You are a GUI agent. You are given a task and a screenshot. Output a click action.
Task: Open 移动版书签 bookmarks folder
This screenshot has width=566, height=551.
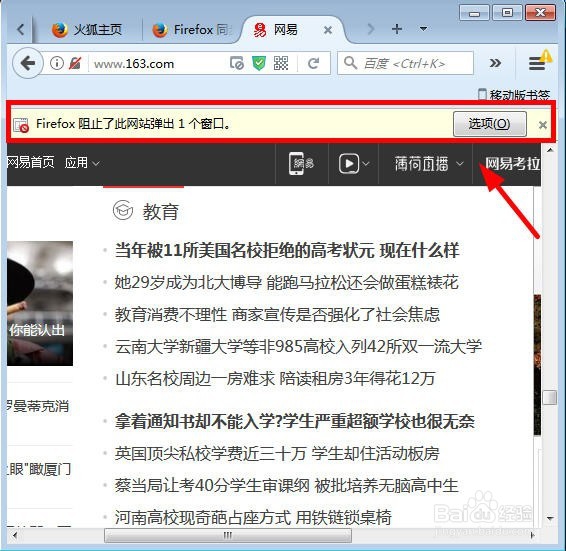tap(514, 95)
